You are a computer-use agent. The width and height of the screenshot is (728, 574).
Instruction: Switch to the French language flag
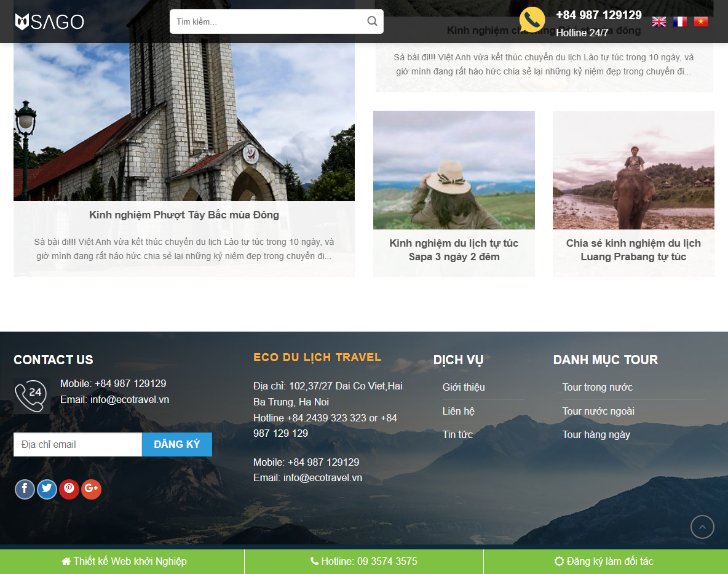(x=679, y=21)
